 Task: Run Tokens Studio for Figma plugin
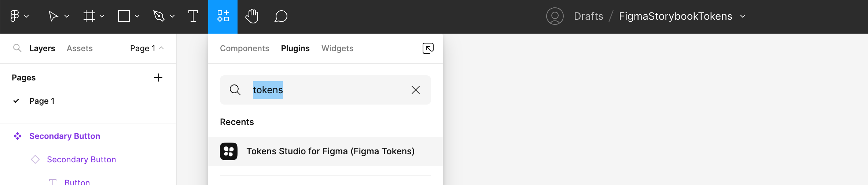pyautogui.click(x=325, y=151)
